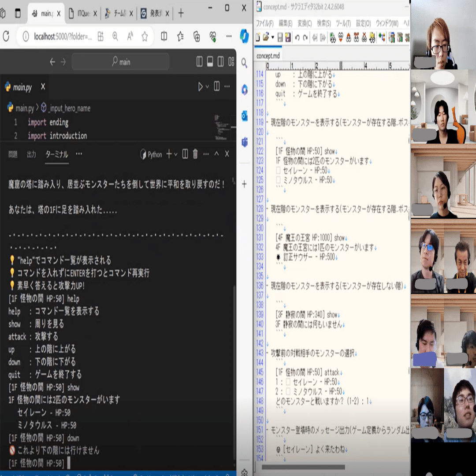
Task: Toggle VS Code secondary side bar
Action: coord(221,62)
